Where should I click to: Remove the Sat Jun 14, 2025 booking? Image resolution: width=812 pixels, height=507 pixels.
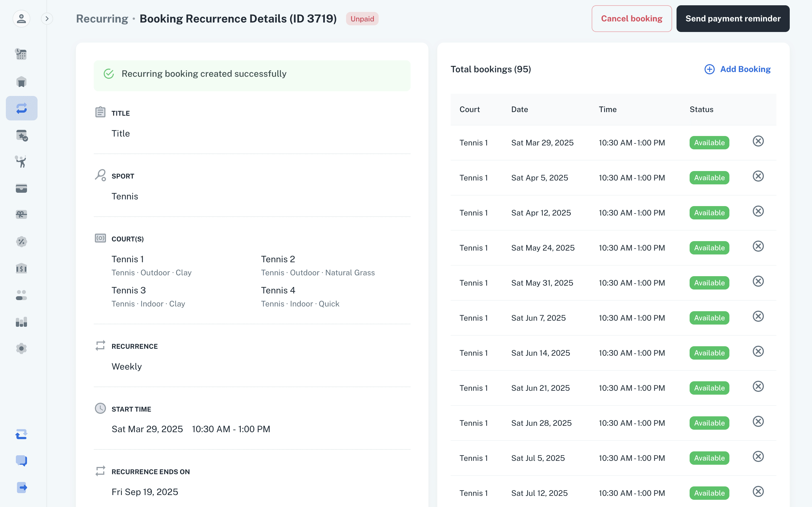[758, 352]
